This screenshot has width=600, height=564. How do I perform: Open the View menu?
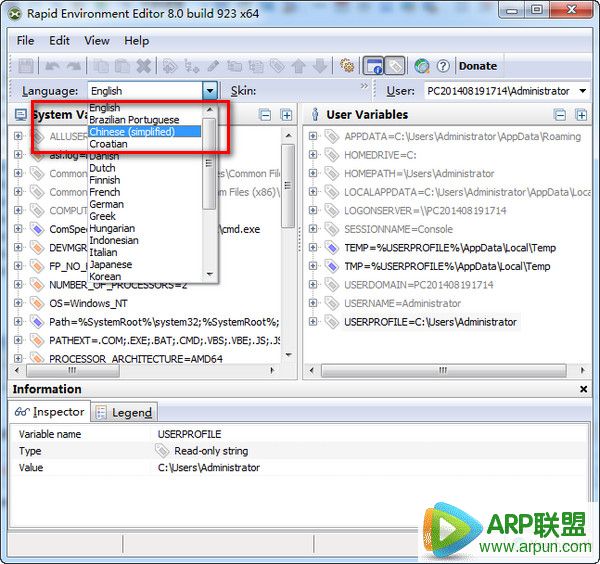97,41
